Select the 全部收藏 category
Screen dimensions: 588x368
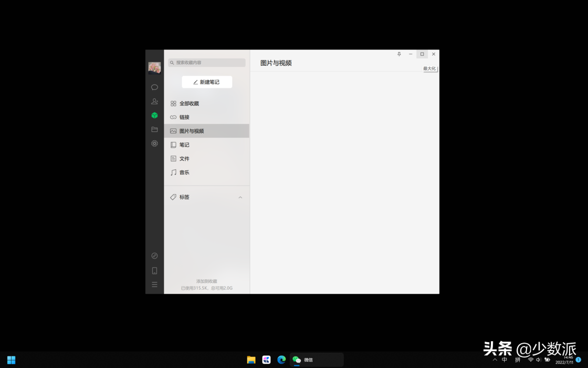189,103
